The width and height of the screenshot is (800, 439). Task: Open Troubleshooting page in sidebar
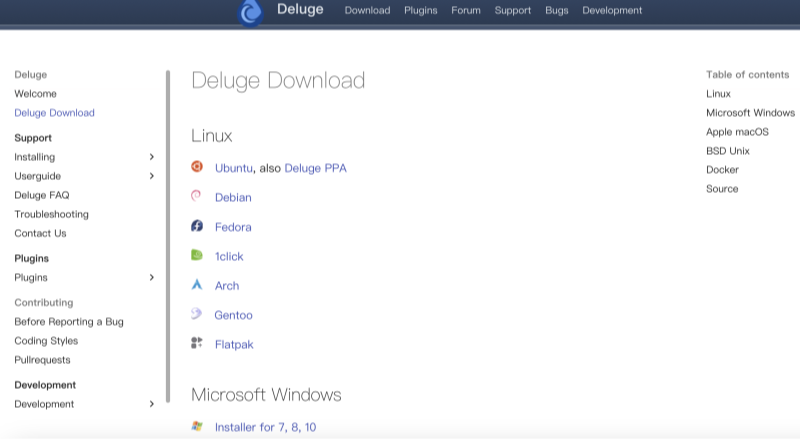(x=52, y=214)
